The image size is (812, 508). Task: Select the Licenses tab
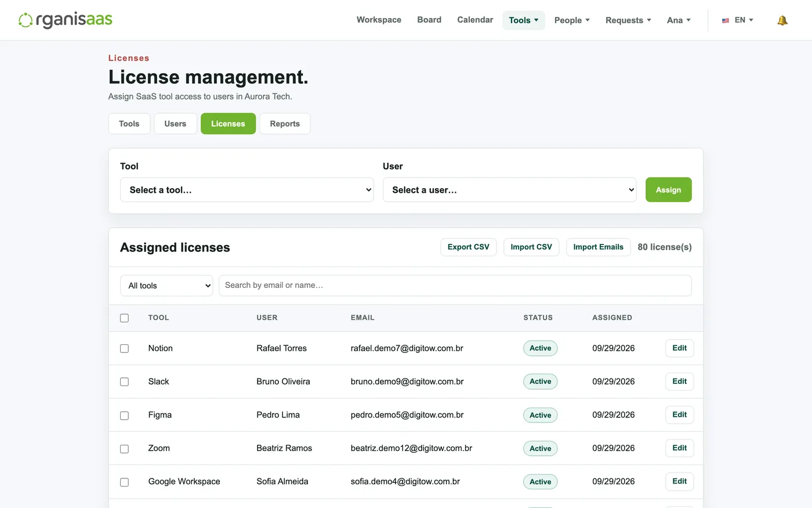click(228, 124)
